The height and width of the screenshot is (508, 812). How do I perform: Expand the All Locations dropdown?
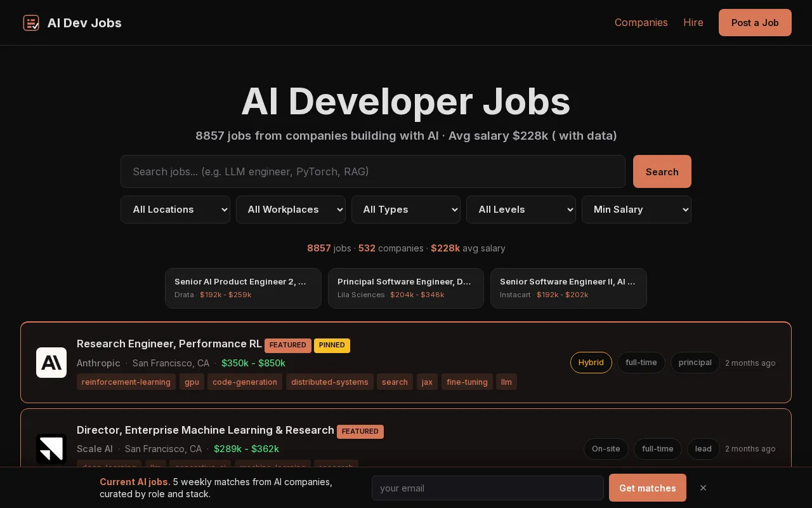coord(175,210)
